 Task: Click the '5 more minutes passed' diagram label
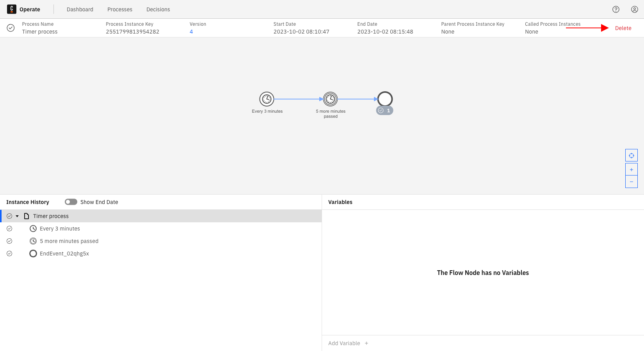pyautogui.click(x=331, y=114)
